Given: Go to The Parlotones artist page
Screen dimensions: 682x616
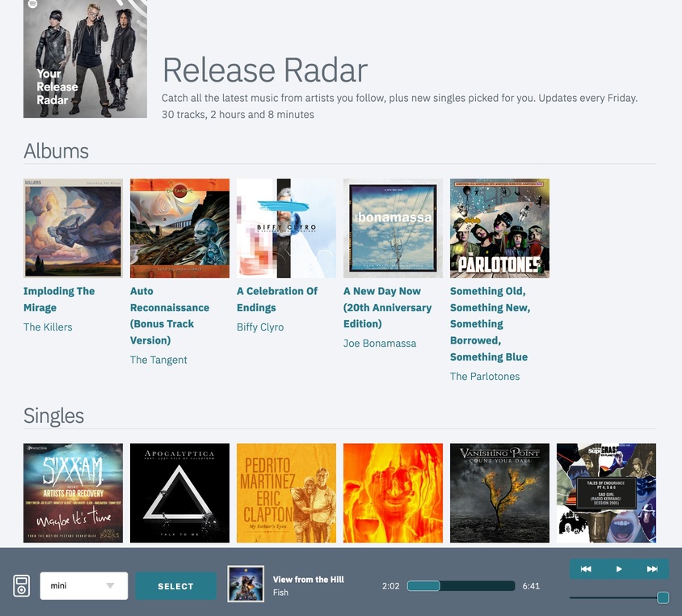Looking at the screenshot, I should (x=485, y=376).
